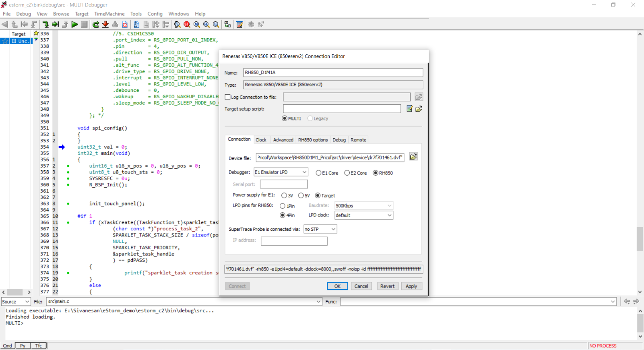644x350 pixels.
Task: Click the R magnifier (registers view) icon
Action: [206, 24]
